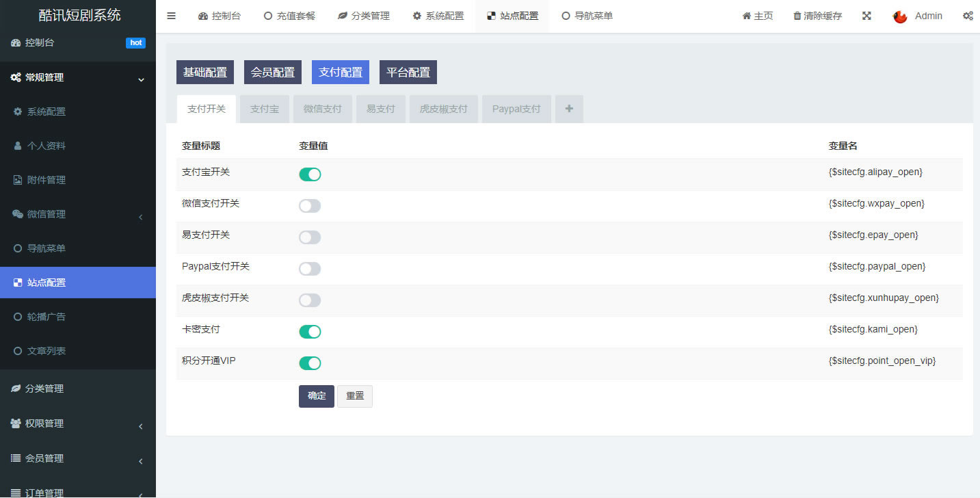Image resolution: width=980 pixels, height=498 pixels.
Task: Click the circle icon beside 轮播广告
Action: (18, 317)
